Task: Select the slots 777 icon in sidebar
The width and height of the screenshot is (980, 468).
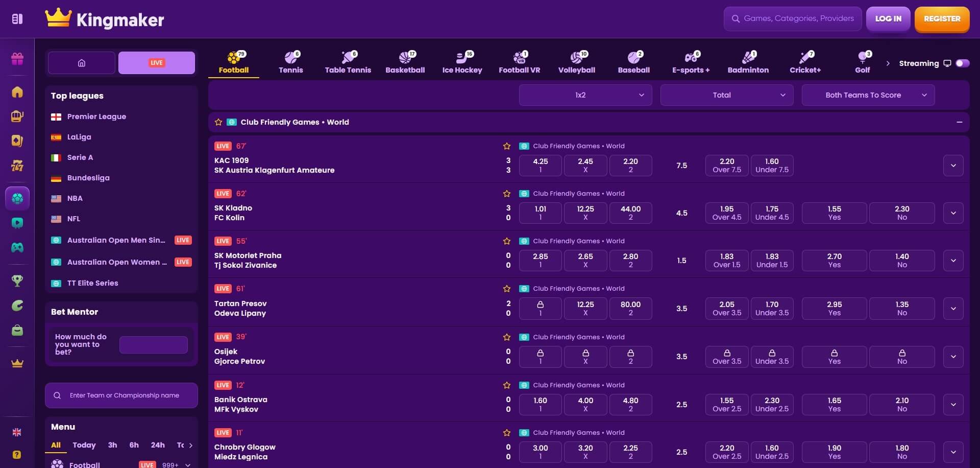Action: [x=17, y=166]
